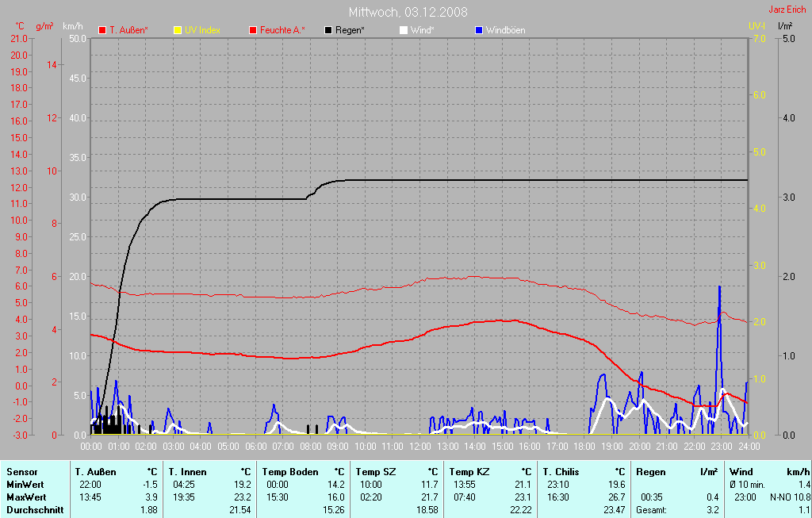Click the 'g/m³' axis unit label
This screenshot has width=812, height=518.
(x=44, y=26)
